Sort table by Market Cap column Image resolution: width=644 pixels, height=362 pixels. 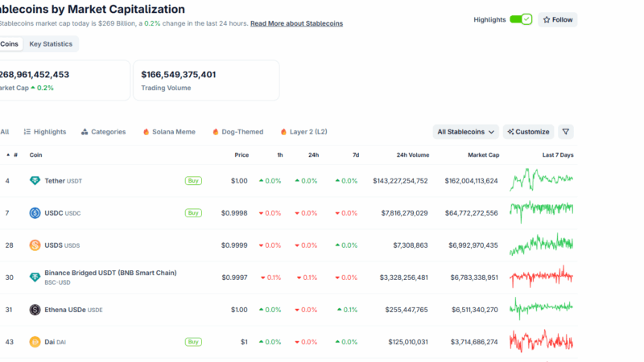(484, 154)
